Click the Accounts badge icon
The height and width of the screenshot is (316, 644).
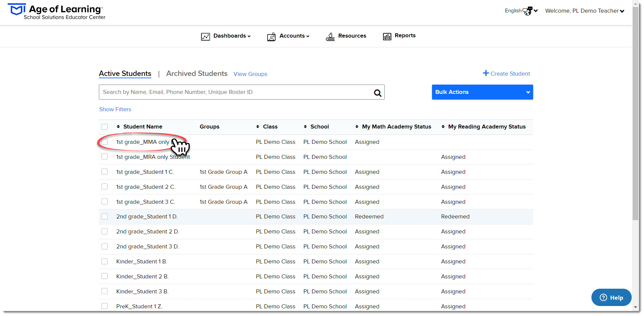point(272,37)
